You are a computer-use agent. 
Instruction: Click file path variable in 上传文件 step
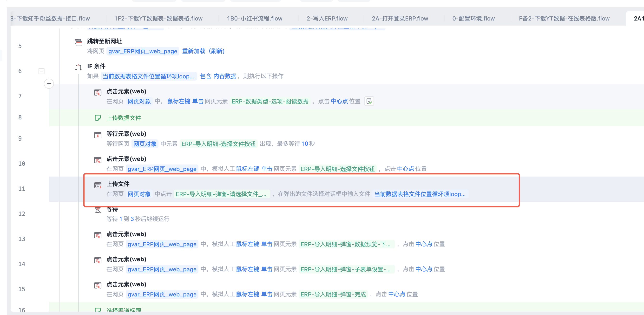[x=420, y=194]
